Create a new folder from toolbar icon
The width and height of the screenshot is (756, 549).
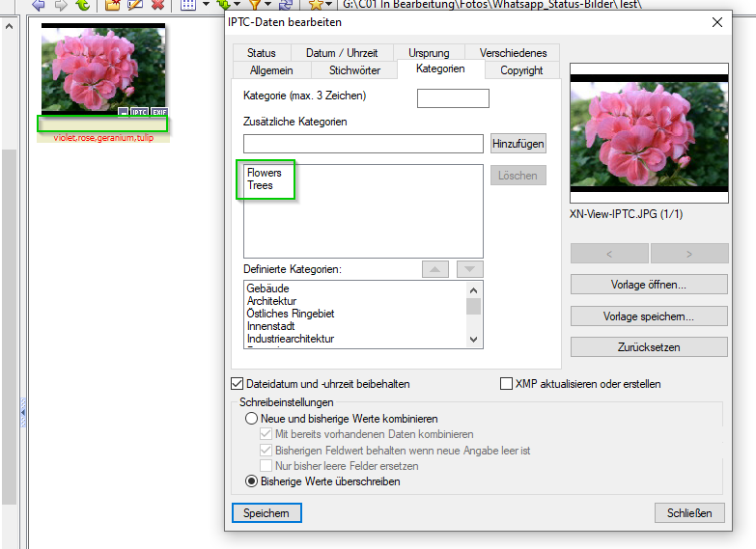113,4
